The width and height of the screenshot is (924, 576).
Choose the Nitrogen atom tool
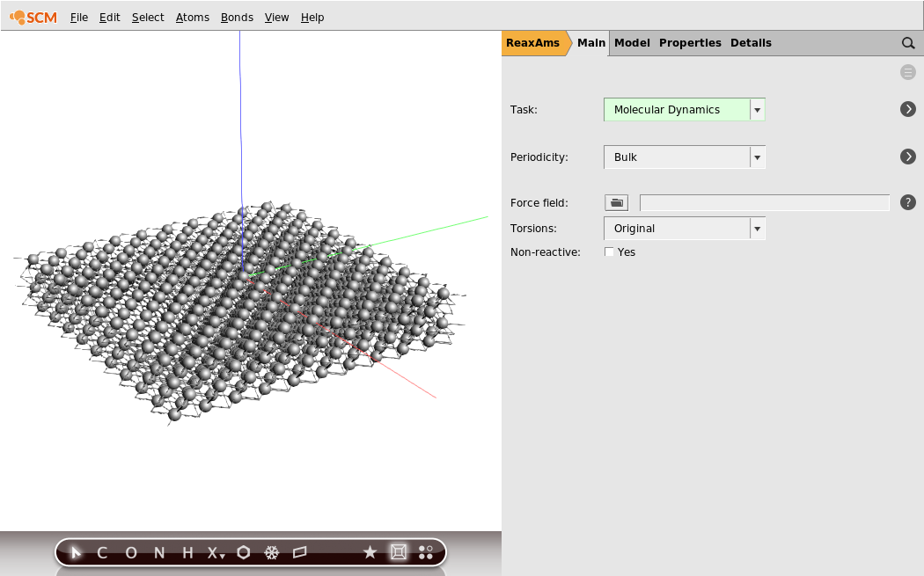[159, 552]
